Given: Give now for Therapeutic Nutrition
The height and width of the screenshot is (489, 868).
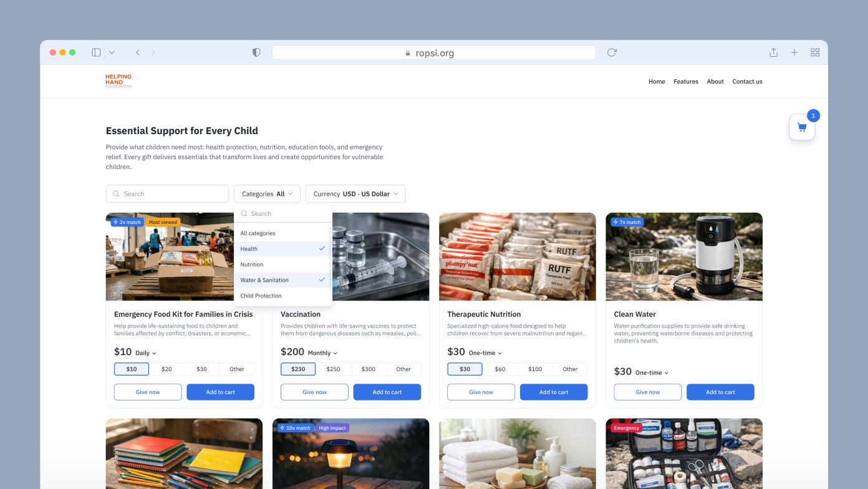Looking at the screenshot, I should tap(481, 392).
